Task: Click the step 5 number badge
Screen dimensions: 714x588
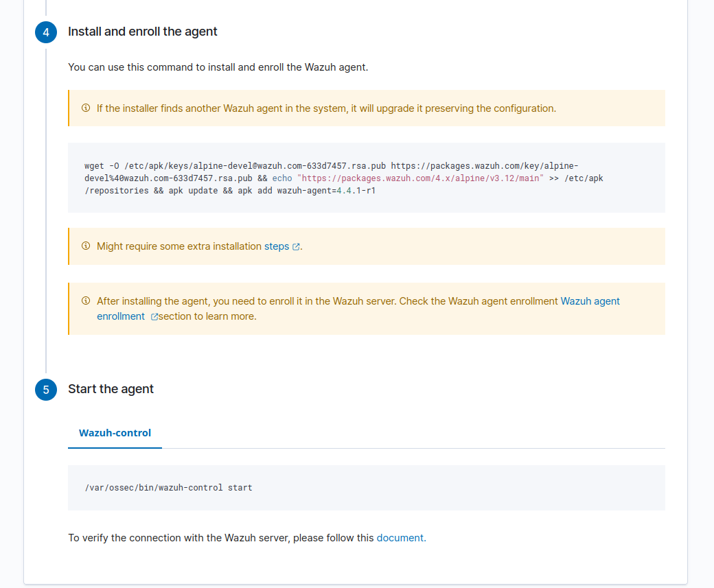Action: (x=45, y=389)
